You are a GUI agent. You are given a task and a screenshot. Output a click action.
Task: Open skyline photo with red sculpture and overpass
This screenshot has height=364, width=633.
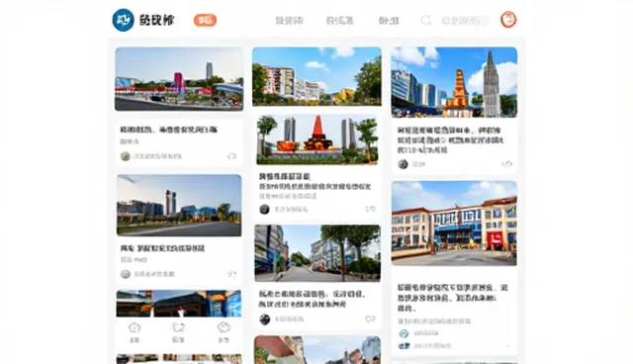pyautogui.click(x=179, y=79)
